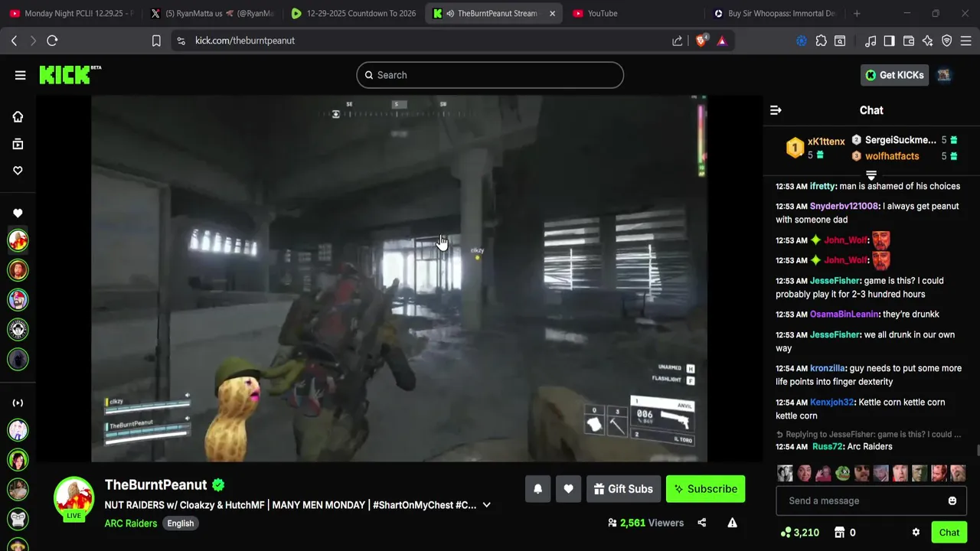Open the outlined heart Following icon in sidebar
980x551 pixels.
(x=18, y=171)
